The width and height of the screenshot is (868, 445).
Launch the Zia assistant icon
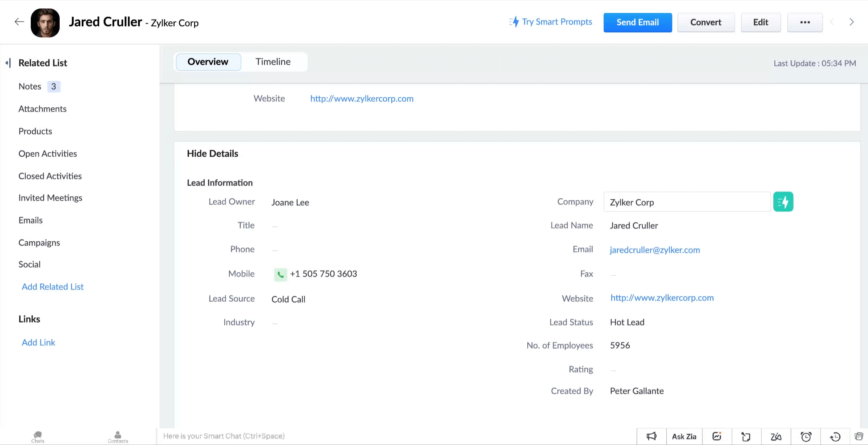pyautogui.click(x=776, y=436)
